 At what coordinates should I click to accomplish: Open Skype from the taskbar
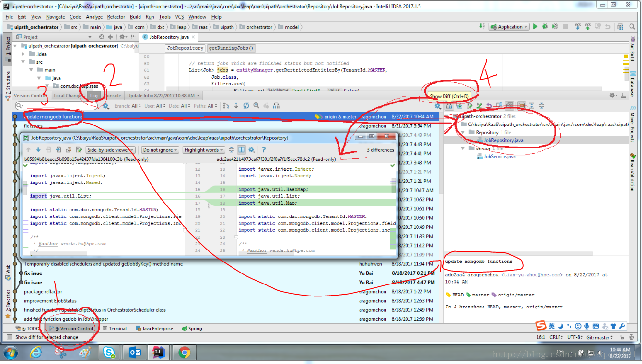pyautogui.click(x=109, y=353)
